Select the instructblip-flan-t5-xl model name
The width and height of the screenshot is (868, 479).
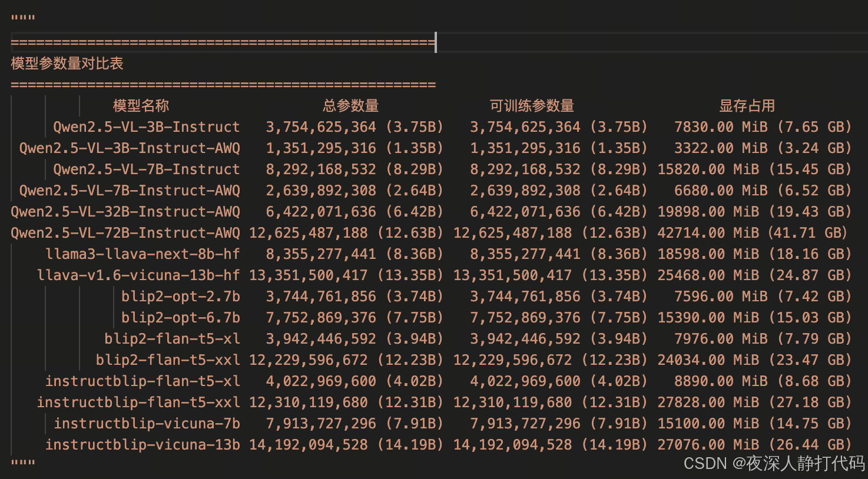click(x=143, y=381)
